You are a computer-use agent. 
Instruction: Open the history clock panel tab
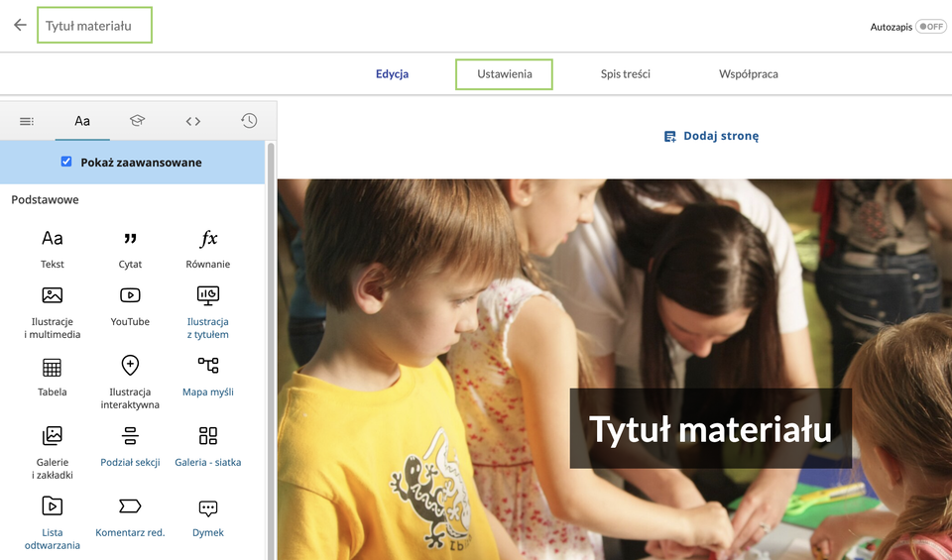(x=249, y=121)
